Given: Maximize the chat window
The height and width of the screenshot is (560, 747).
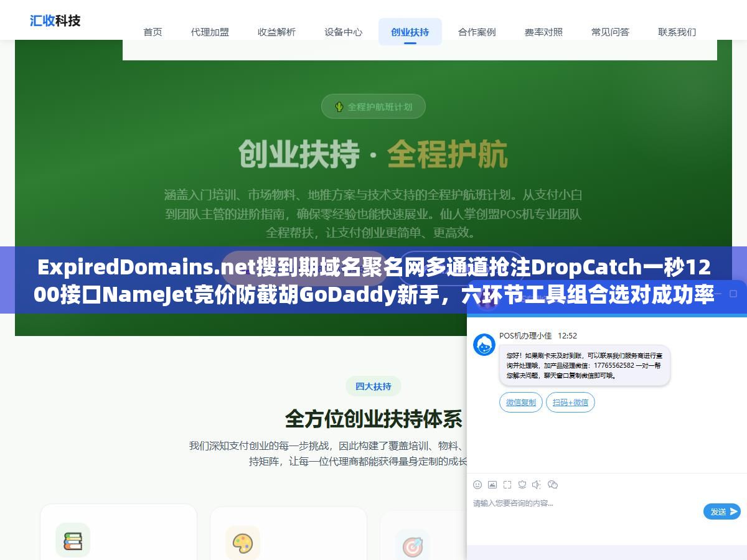Looking at the screenshot, I should [733, 293].
